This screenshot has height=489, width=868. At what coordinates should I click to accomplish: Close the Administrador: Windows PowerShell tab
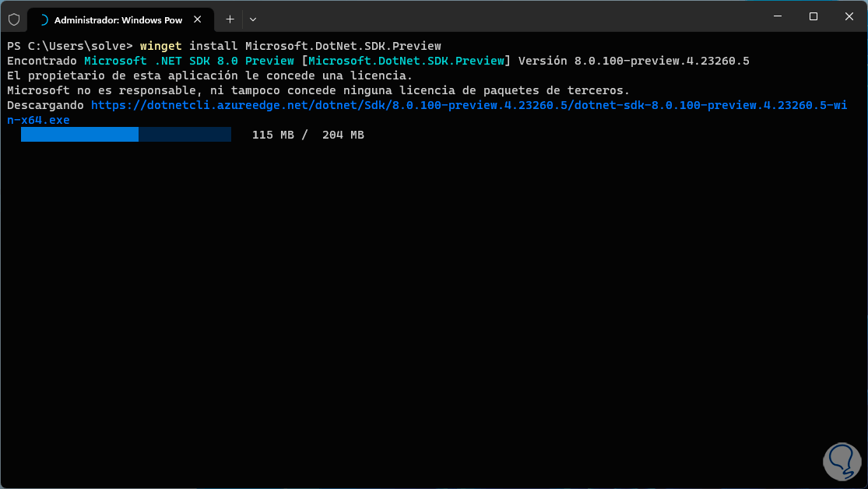[x=198, y=19]
